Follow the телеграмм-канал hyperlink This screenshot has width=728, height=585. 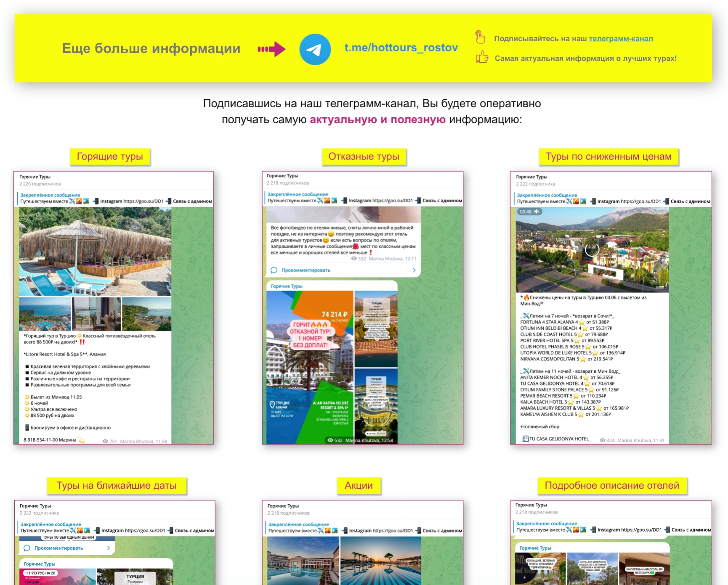[x=621, y=39]
